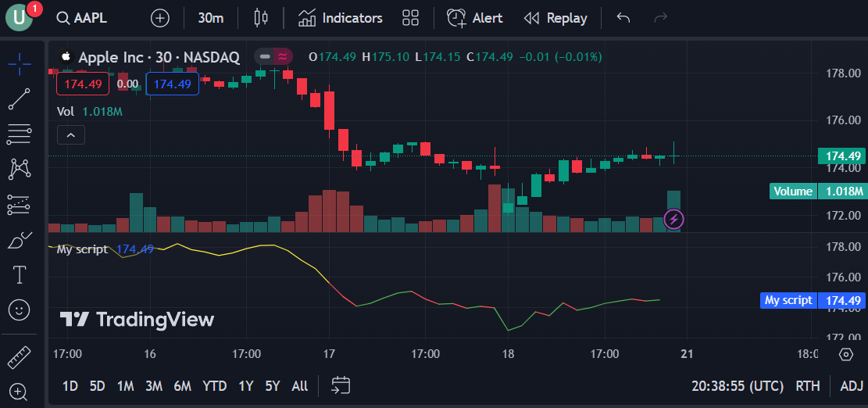Click the purple lightning flash icon
The image size is (868, 408).
(x=673, y=219)
